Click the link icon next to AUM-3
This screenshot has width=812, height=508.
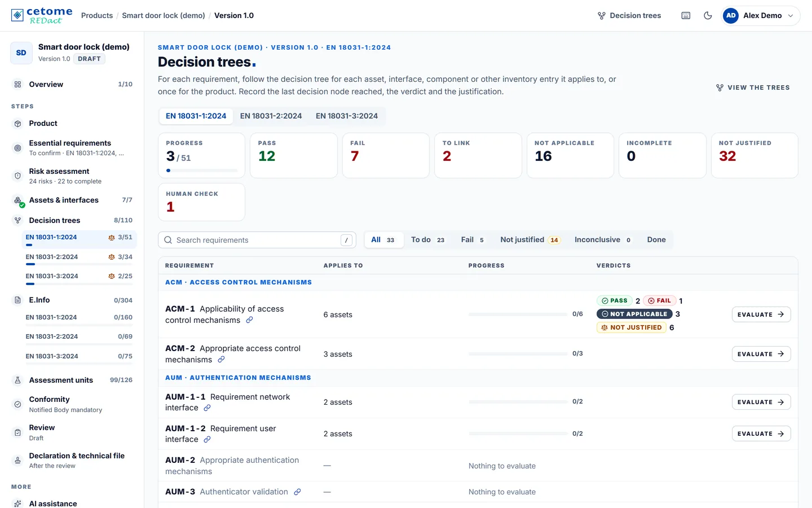point(297,492)
